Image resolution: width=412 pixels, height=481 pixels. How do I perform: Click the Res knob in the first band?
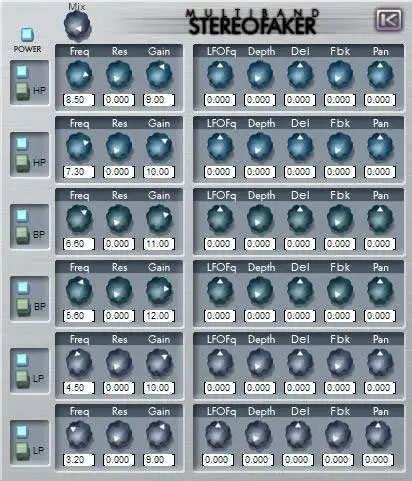(119, 75)
